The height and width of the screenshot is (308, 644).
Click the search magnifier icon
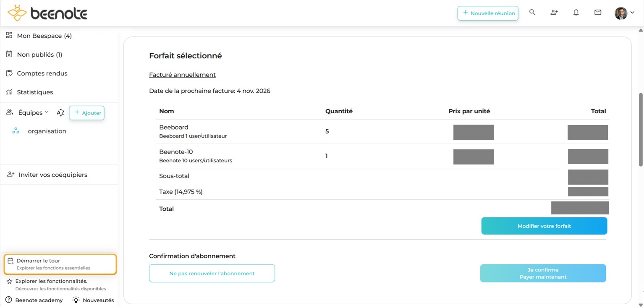pos(532,13)
